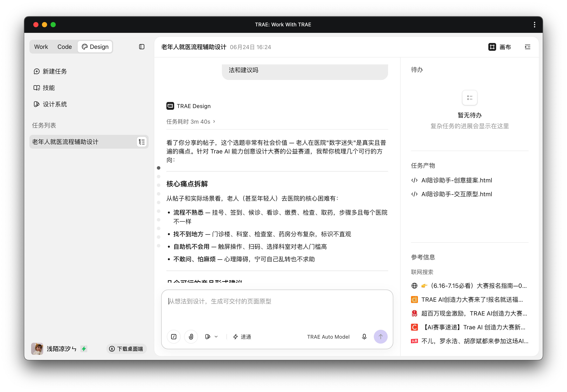The height and width of the screenshot is (392, 567).
Task: Switch to the Work tab
Action: [x=41, y=47]
